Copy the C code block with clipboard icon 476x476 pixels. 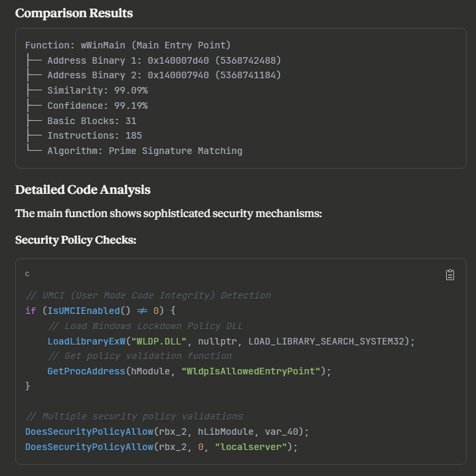[x=450, y=275]
